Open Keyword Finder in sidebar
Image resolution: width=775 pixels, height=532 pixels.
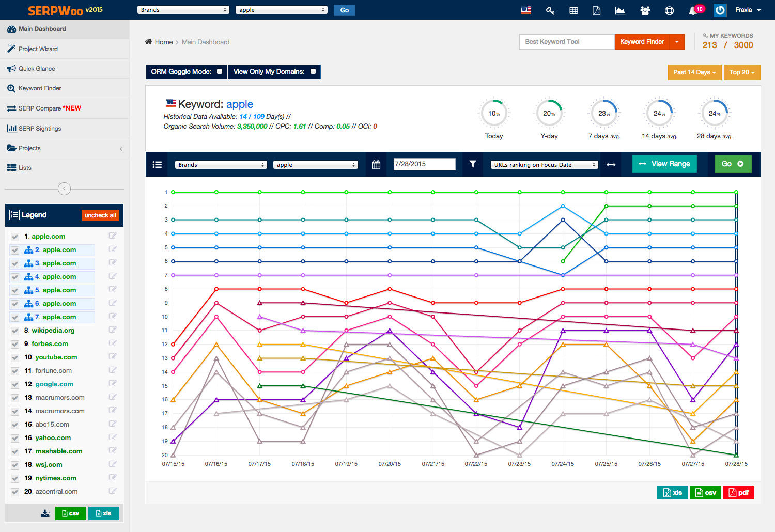tap(65, 88)
